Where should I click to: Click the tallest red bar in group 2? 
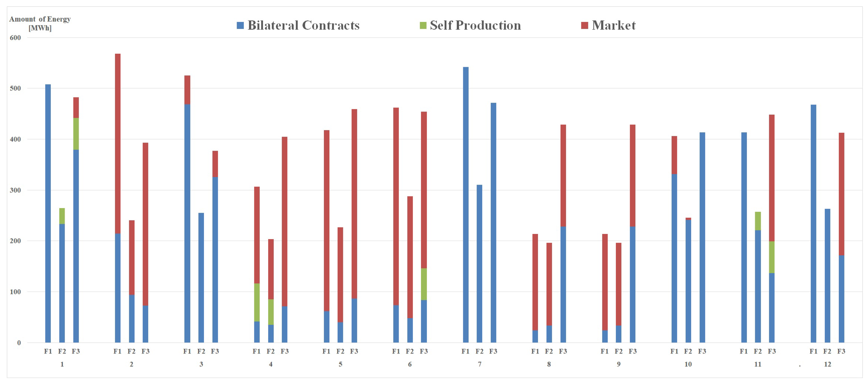(x=118, y=143)
